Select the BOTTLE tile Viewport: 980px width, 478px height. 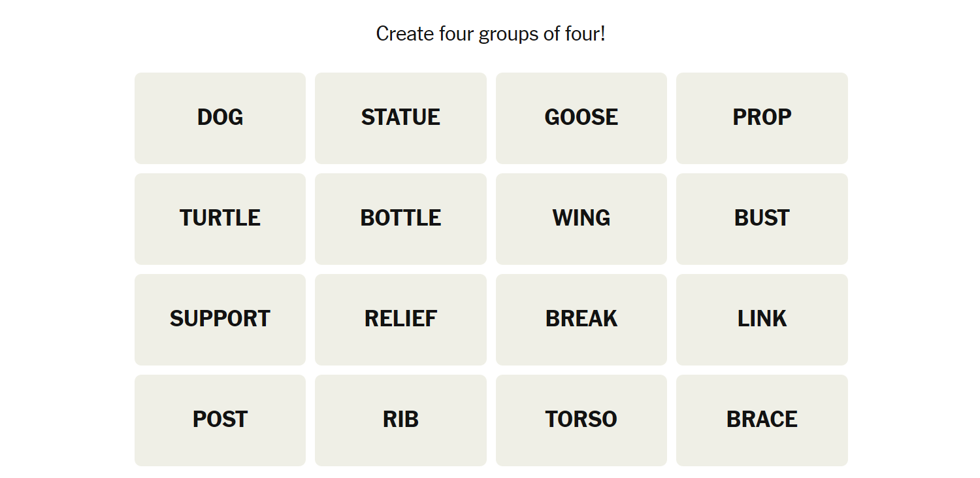pyautogui.click(x=400, y=218)
